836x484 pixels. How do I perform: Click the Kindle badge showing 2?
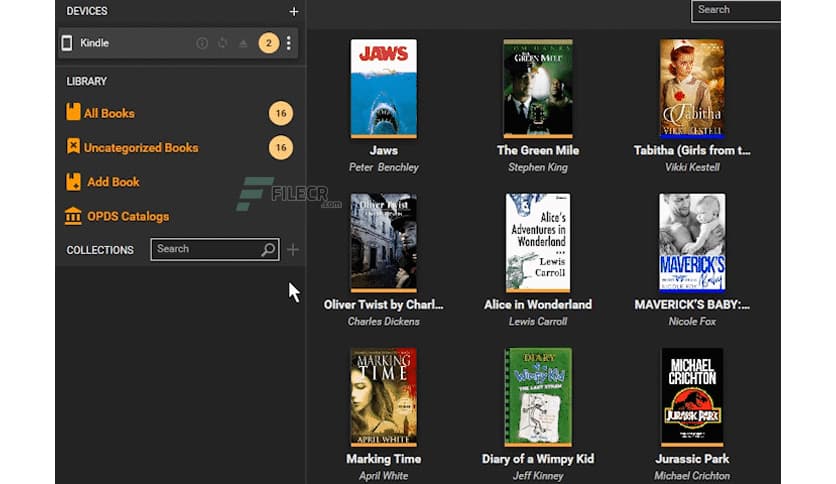pyautogui.click(x=269, y=43)
